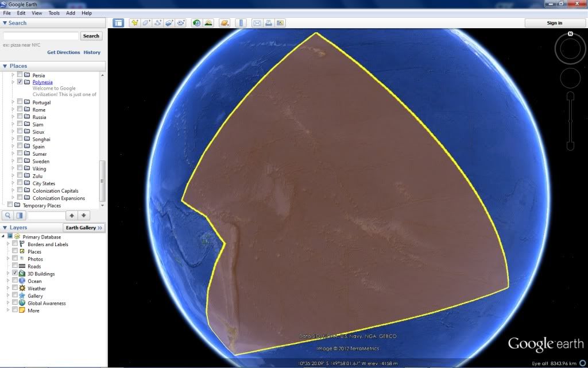The height and width of the screenshot is (368, 588).
Task: Click the email envelope icon
Action: click(x=257, y=23)
